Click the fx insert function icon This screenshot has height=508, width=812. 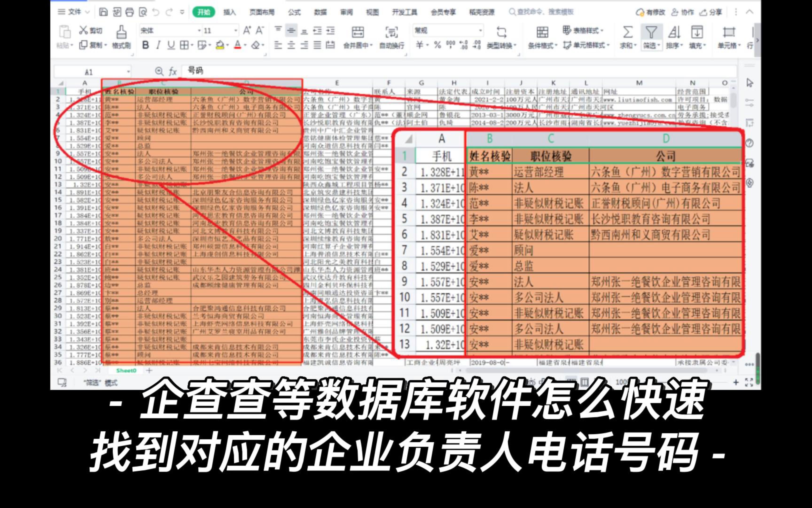[172, 71]
